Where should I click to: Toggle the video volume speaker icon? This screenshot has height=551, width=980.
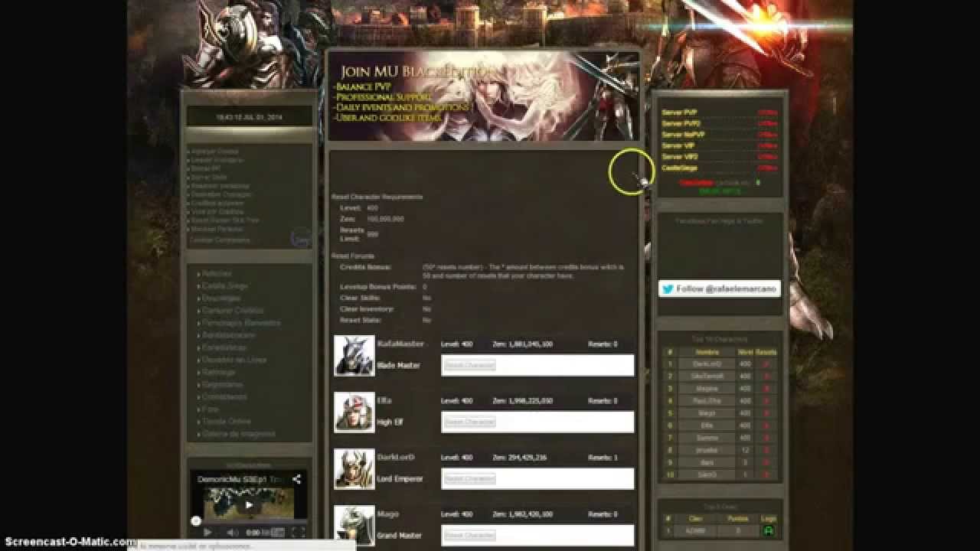pos(233,533)
